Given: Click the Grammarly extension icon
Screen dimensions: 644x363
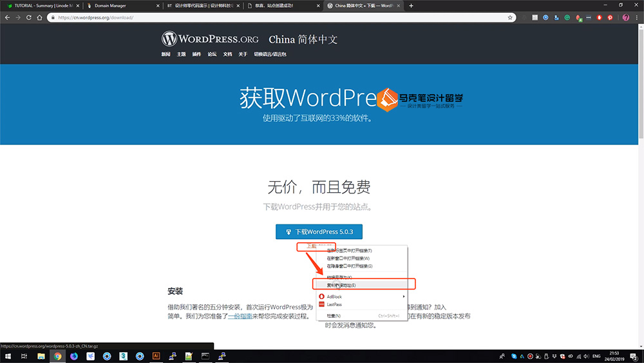Looking at the screenshot, I should click(567, 17).
